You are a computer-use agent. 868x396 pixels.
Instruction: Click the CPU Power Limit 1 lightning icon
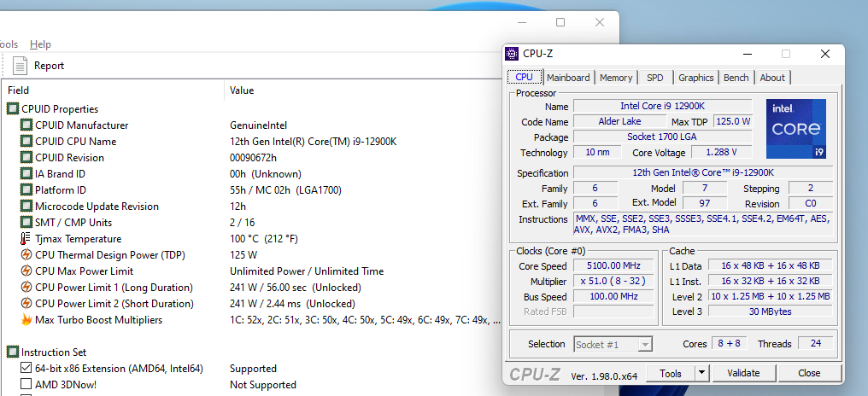(x=26, y=288)
